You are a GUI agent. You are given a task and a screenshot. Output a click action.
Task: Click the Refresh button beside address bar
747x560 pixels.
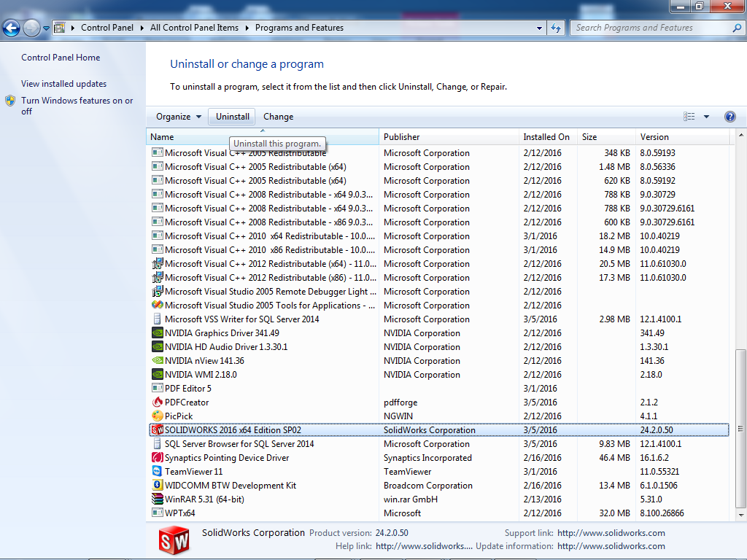click(556, 28)
